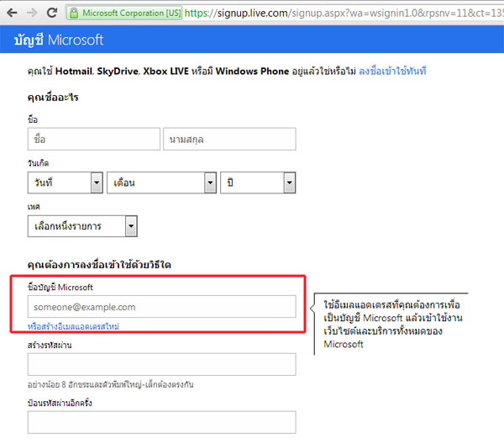The height and width of the screenshot is (444, 504).
Task: Click the ลงชื่อเข้าใช้ทันที sign-in link
Action: 392,71
